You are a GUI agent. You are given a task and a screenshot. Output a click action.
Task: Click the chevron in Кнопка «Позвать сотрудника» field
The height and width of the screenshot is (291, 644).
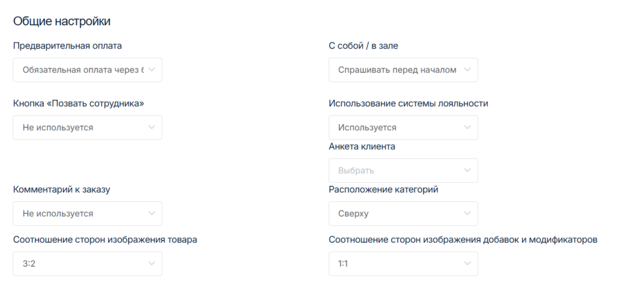tap(152, 128)
